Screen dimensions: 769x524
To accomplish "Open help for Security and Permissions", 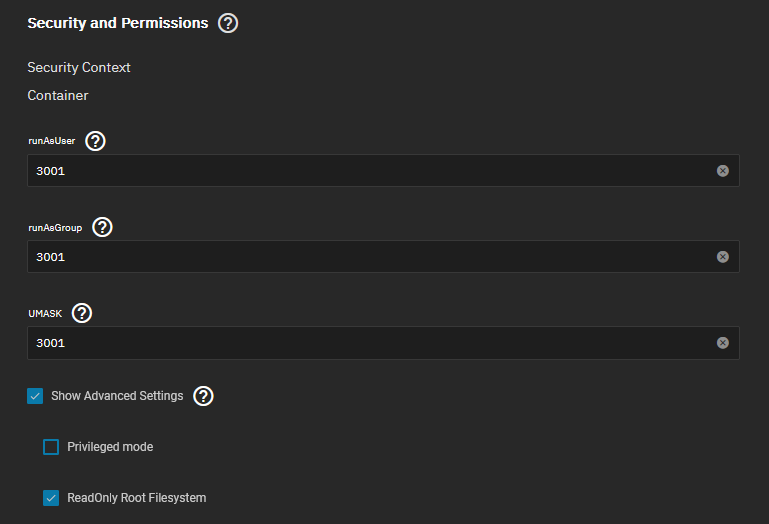I will point(228,23).
